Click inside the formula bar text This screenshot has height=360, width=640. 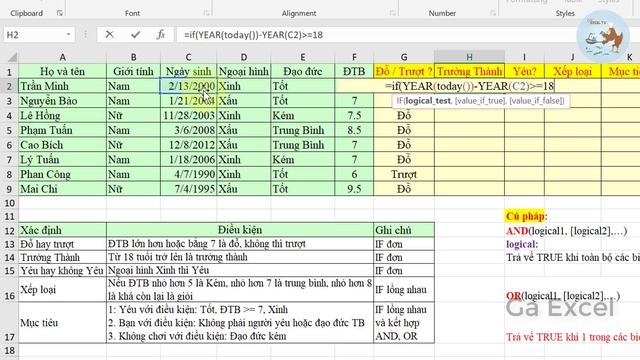tap(253, 35)
